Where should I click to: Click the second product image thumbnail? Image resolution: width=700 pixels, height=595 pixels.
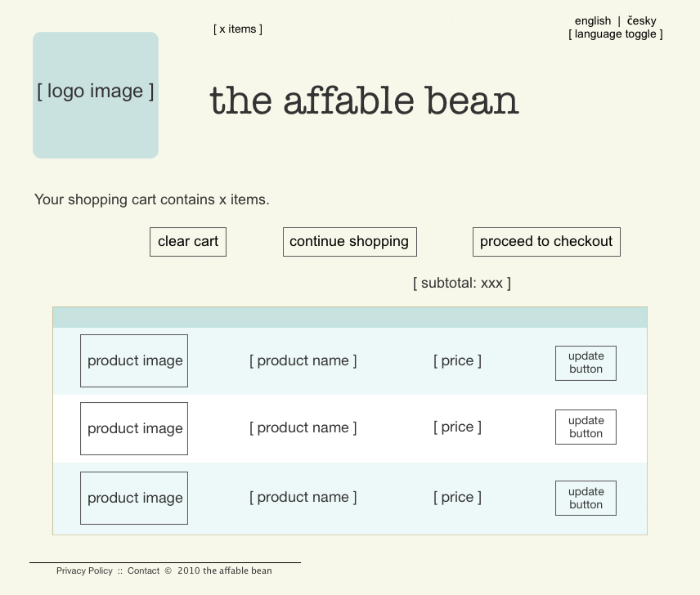[x=133, y=428]
